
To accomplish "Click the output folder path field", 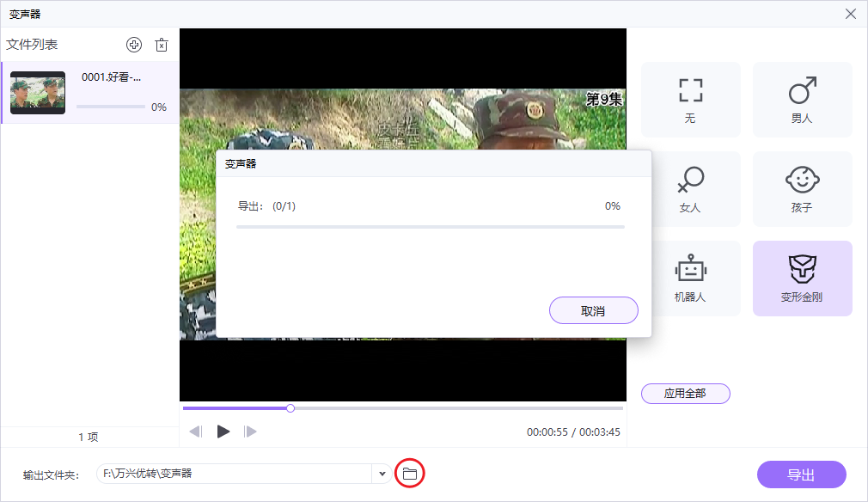I will coord(235,474).
